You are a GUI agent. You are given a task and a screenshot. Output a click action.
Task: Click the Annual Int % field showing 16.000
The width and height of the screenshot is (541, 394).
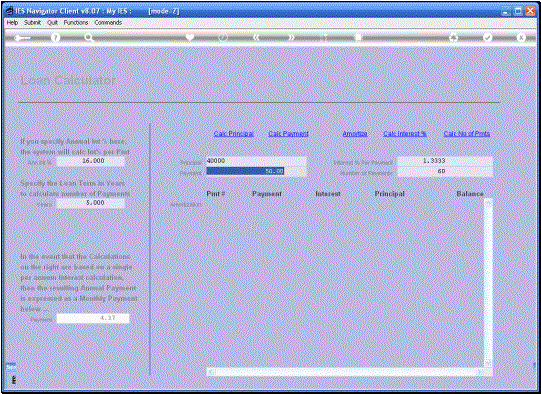pos(90,161)
